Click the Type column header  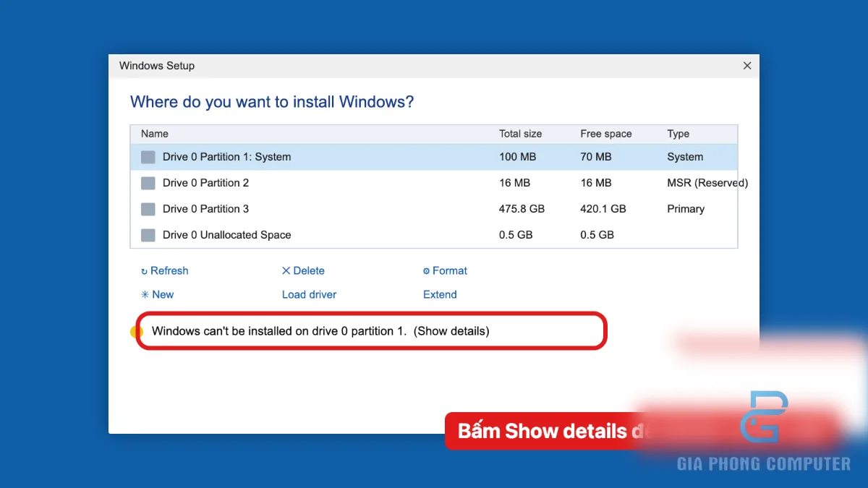[678, 134]
